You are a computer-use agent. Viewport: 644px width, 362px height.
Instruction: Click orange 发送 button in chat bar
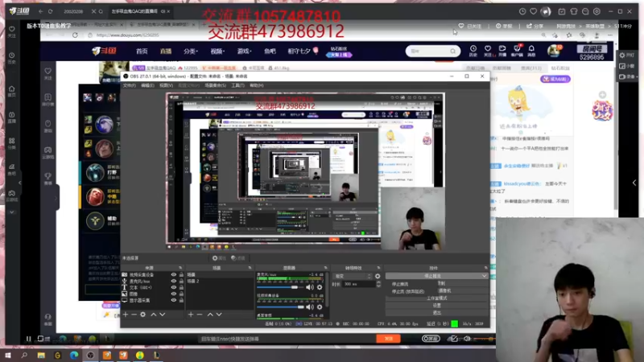coord(389,339)
